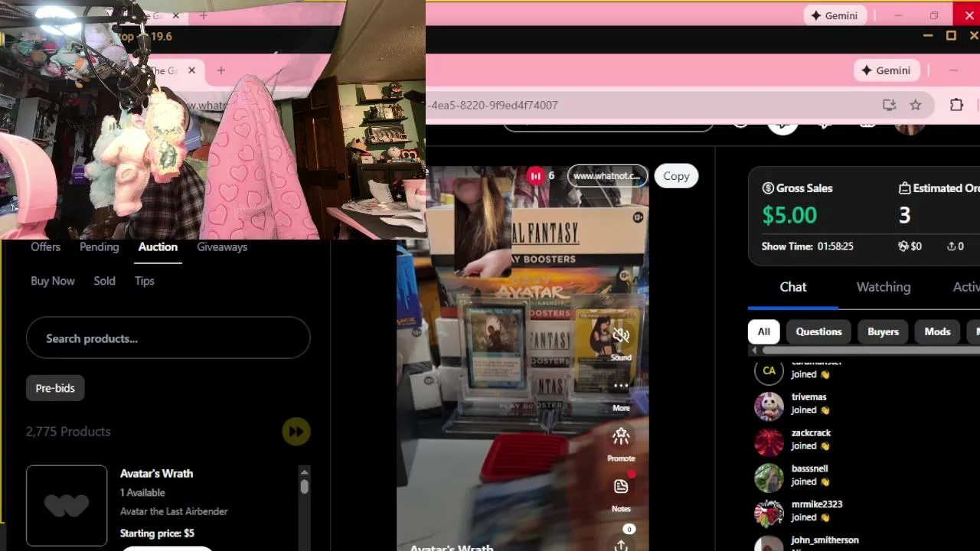Click the 'Starting price: $5' text
This screenshot has height=551, width=980.
[157, 533]
